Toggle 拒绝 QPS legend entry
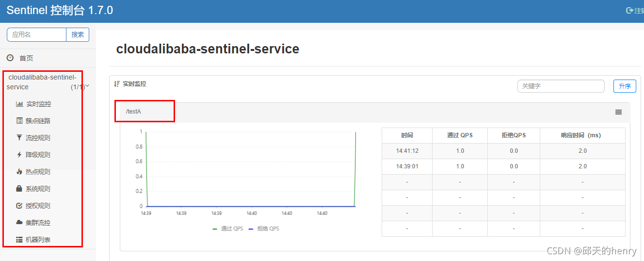Image resolution: width=644 pixels, height=261 pixels. point(264,228)
